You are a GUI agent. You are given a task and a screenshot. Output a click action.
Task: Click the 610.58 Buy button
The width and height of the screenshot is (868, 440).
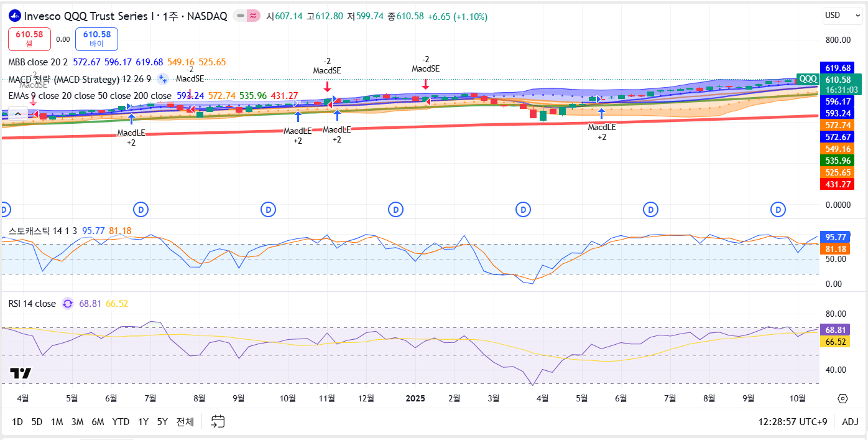click(96, 39)
